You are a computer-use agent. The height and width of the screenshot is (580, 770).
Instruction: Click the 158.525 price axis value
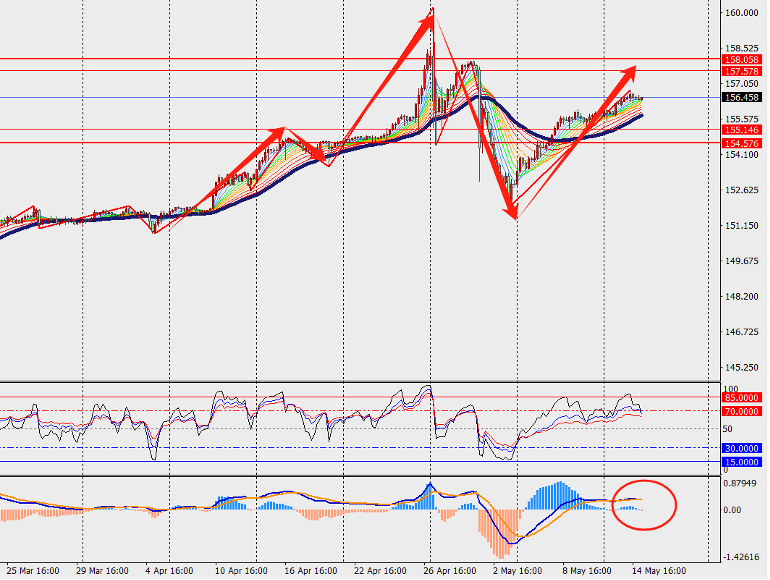(x=742, y=48)
